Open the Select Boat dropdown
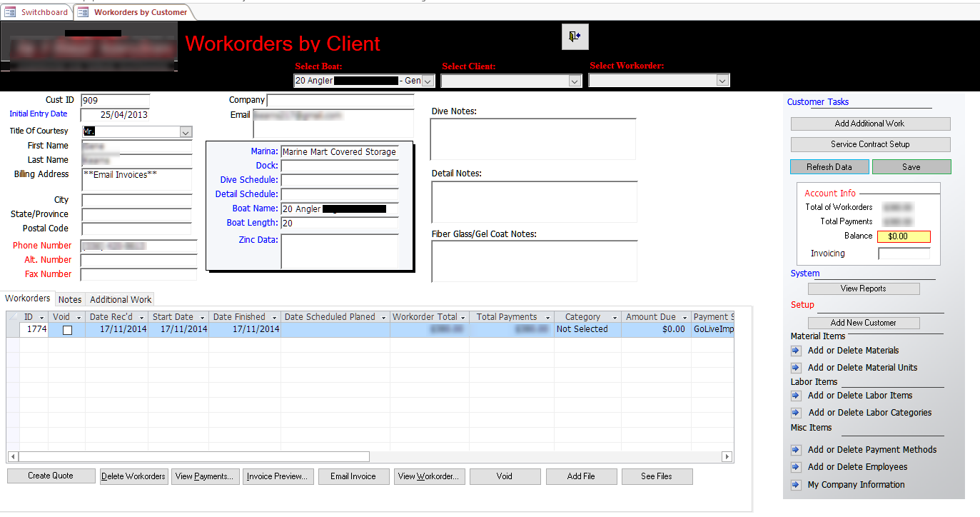Viewport: 980px width, 517px height. pos(428,81)
